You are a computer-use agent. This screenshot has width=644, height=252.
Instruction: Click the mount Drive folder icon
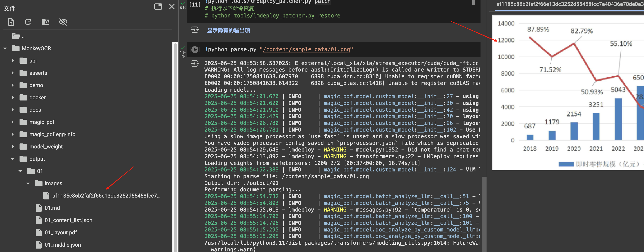click(46, 22)
